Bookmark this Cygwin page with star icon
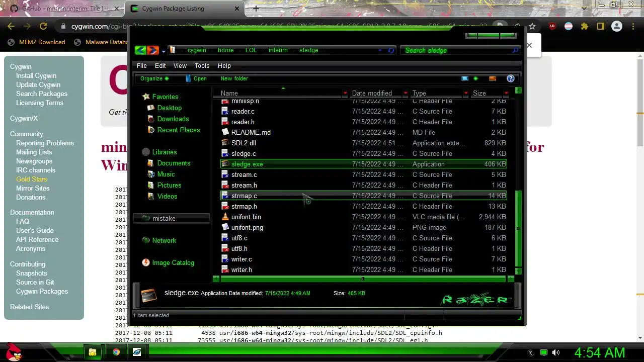 (x=532, y=27)
